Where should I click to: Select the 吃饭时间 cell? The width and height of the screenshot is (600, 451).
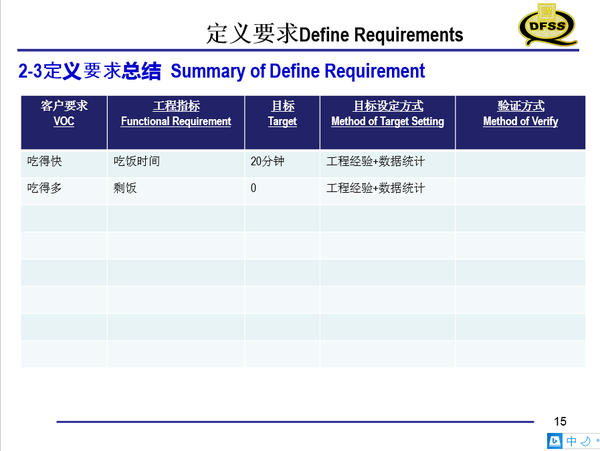176,163
